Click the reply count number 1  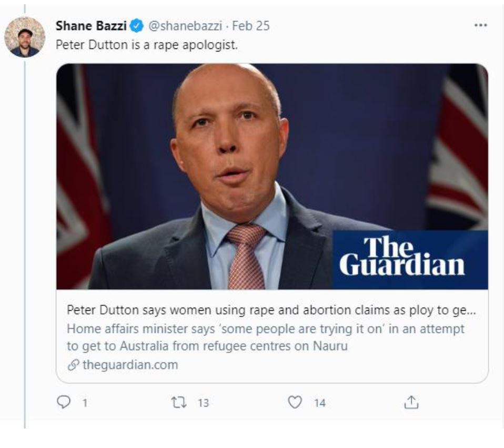pyautogui.click(x=85, y=403)
